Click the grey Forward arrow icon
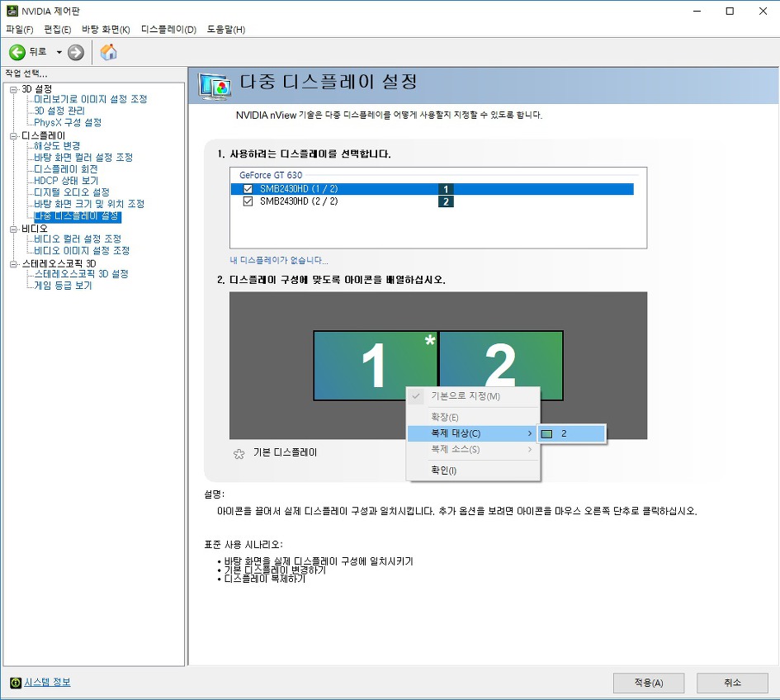Screen dimensions: 780x700 [76, 52]
